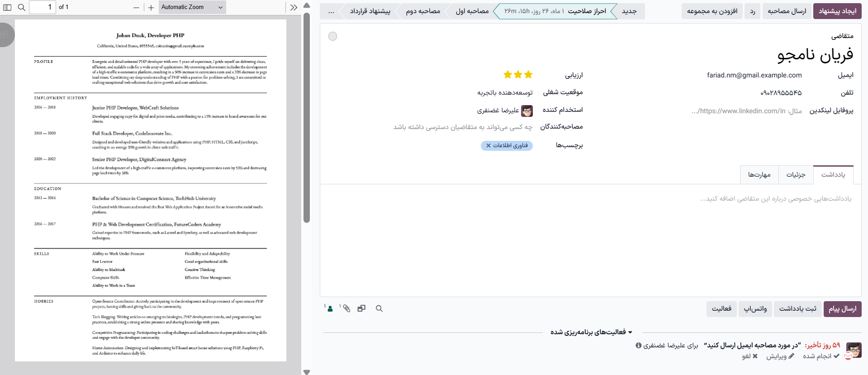Click the رد refuse button
This screenshot has width=868, height=375.
[x=753, y=11]
